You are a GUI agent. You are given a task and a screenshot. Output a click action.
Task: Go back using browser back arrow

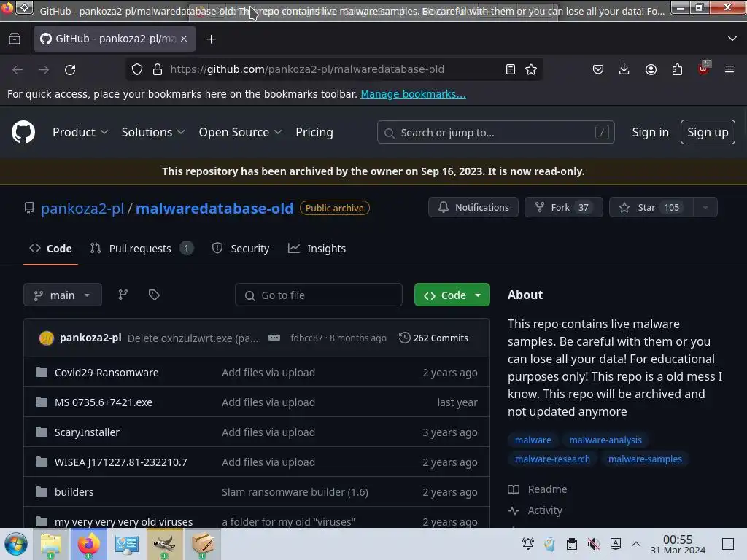tap(18, 69)
